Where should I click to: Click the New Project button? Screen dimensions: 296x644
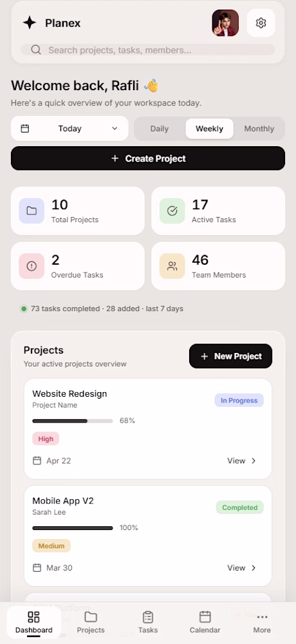tap(231, 356)
